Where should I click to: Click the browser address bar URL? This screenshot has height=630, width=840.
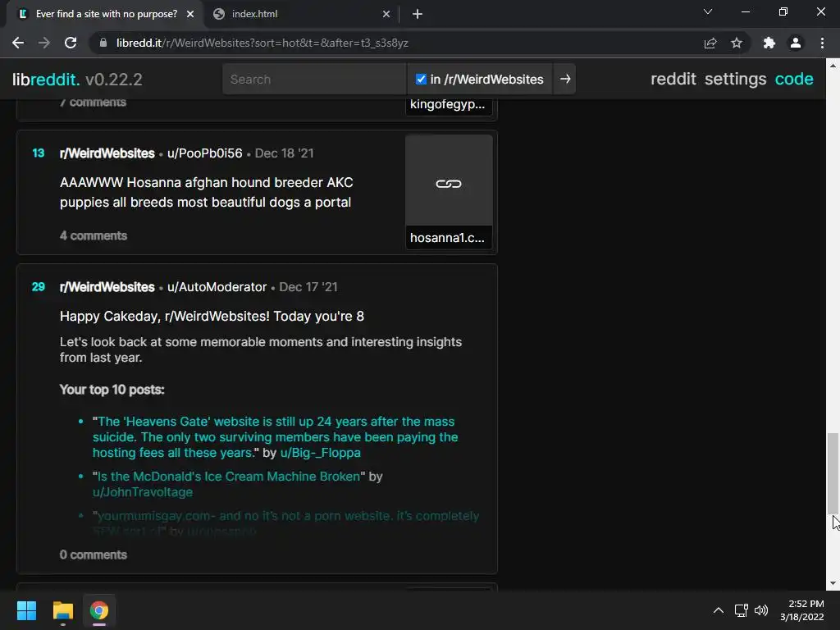(262, 43)
